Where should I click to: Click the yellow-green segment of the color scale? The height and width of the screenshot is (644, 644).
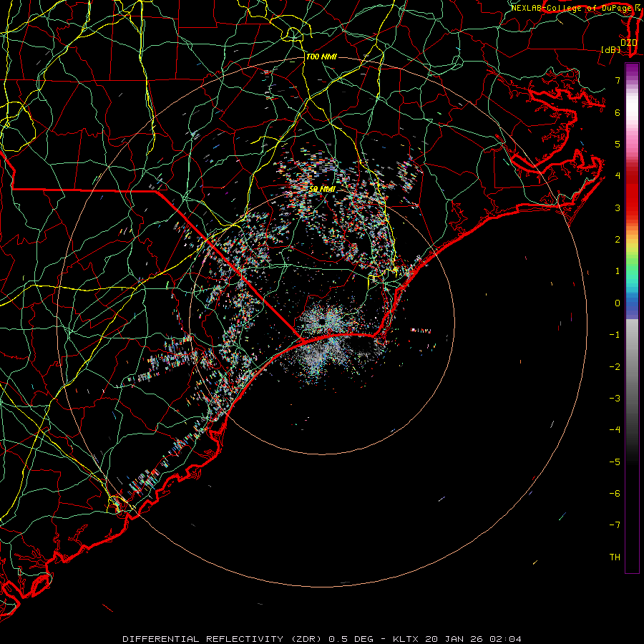632,250
